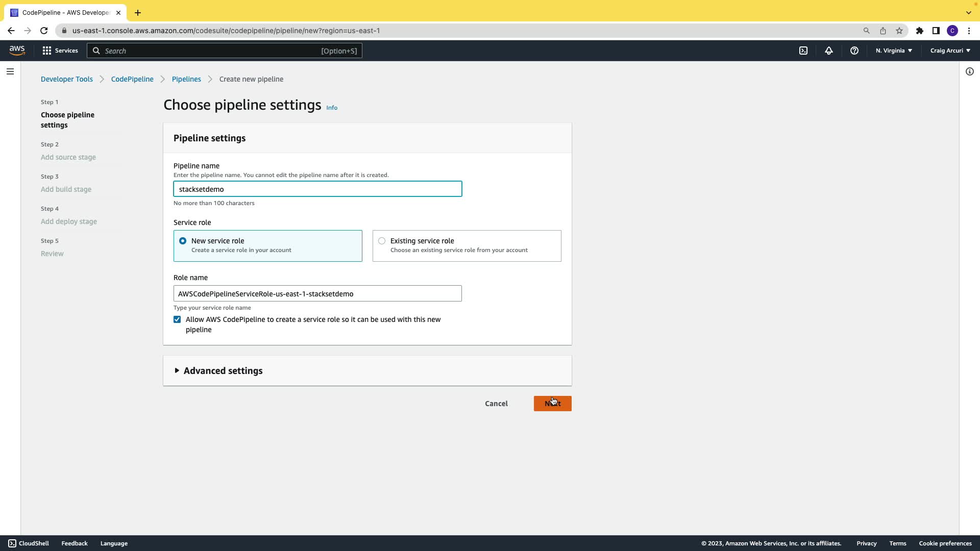Open the Craig Arcuri account dropdown

pyautogui.click(x=950, y=51)
